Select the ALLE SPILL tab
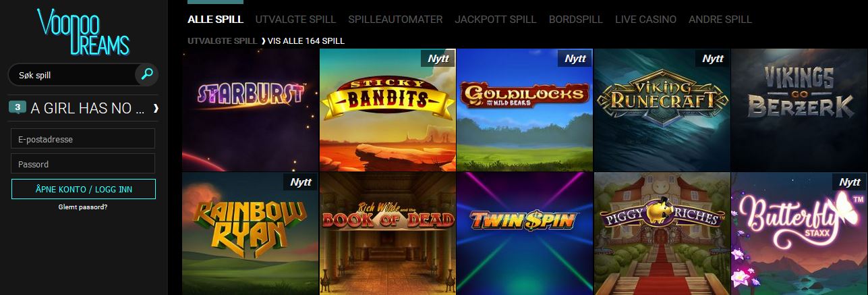This screenshot has height=295, width=868. [215, 20]
